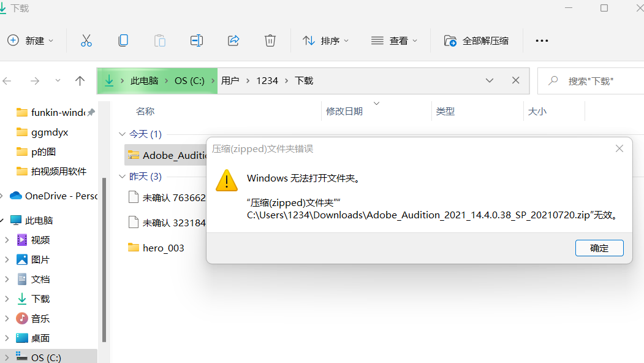Open 拍视频用软件 folder in sidebar
Viewport: 644px width, 363px height.
51,172
